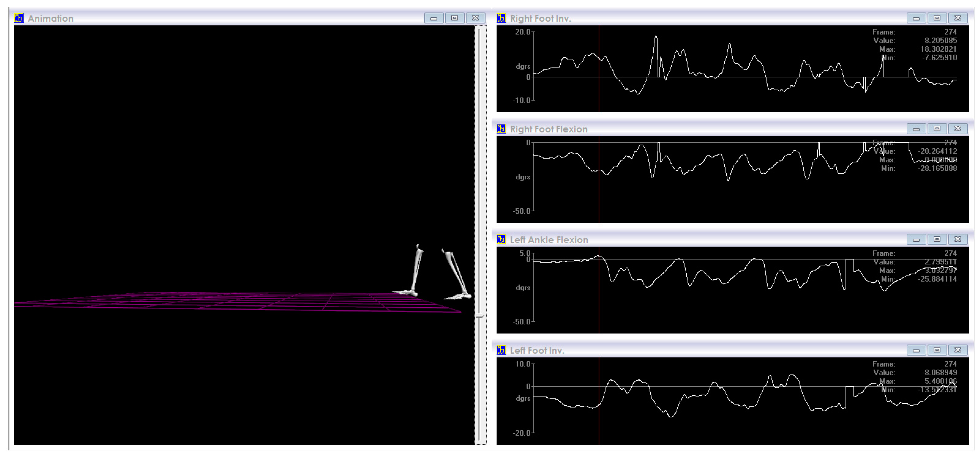Click the Left Ankle Flexion window icon

(501, 239)
